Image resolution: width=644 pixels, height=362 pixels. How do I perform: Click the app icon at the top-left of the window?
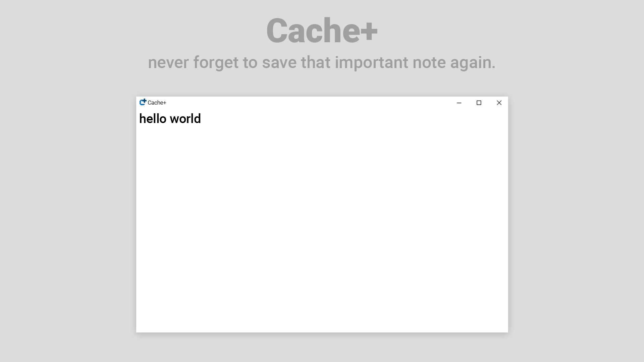pyautogui.click(x=143, y=103)
